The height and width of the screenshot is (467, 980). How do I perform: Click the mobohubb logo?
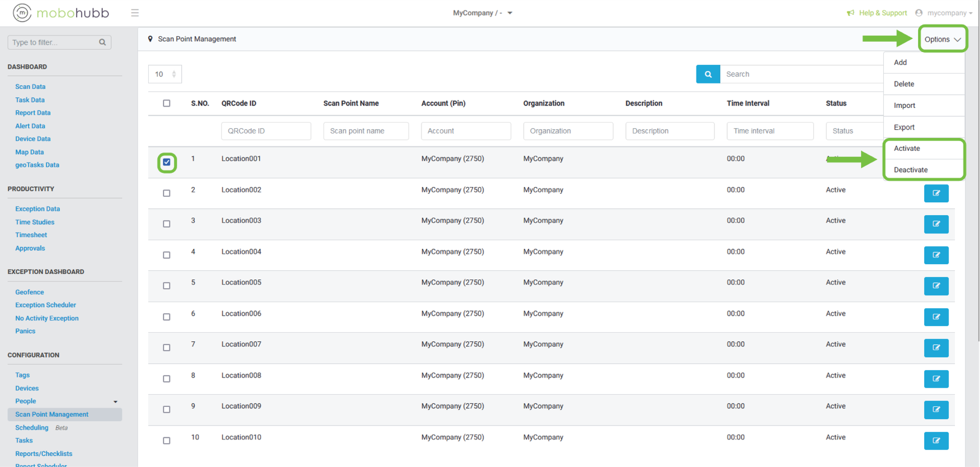(x=61, y=13)
